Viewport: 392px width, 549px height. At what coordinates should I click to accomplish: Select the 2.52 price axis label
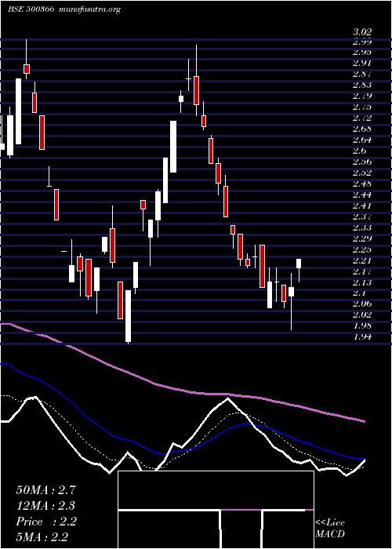[362, 173]
